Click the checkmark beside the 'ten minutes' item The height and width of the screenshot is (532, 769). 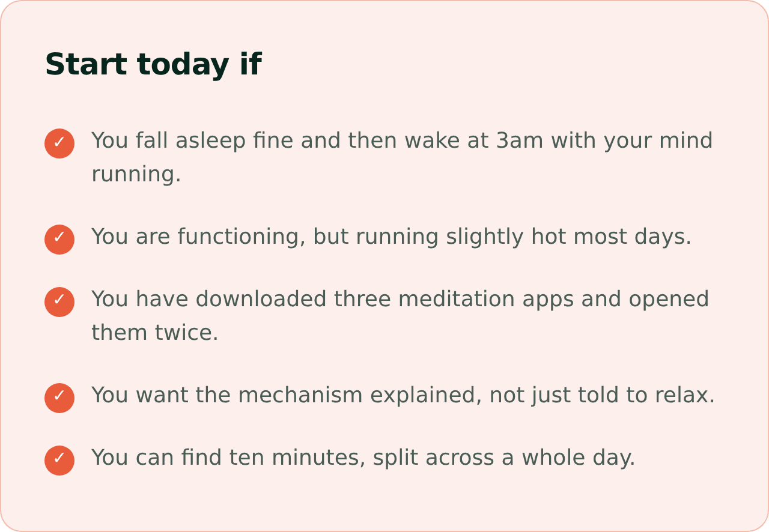pos(59,461)
